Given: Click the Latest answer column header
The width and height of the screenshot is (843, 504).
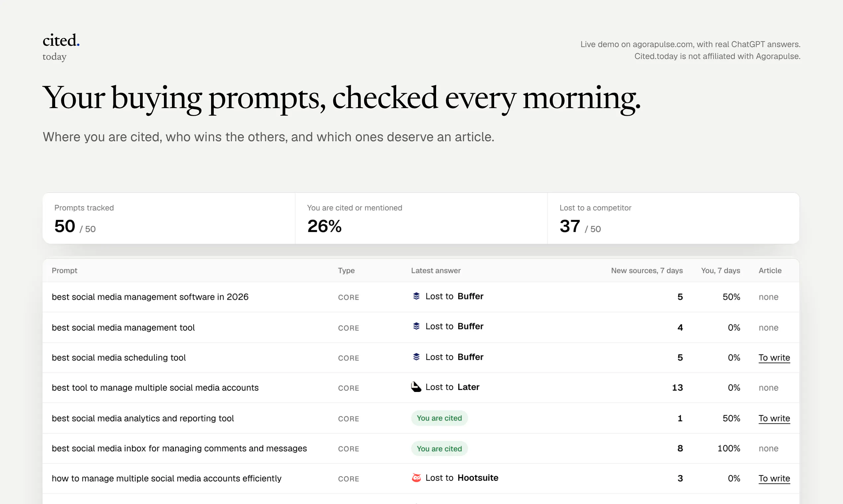Looking at the screenshot, I should coord(436,271).
